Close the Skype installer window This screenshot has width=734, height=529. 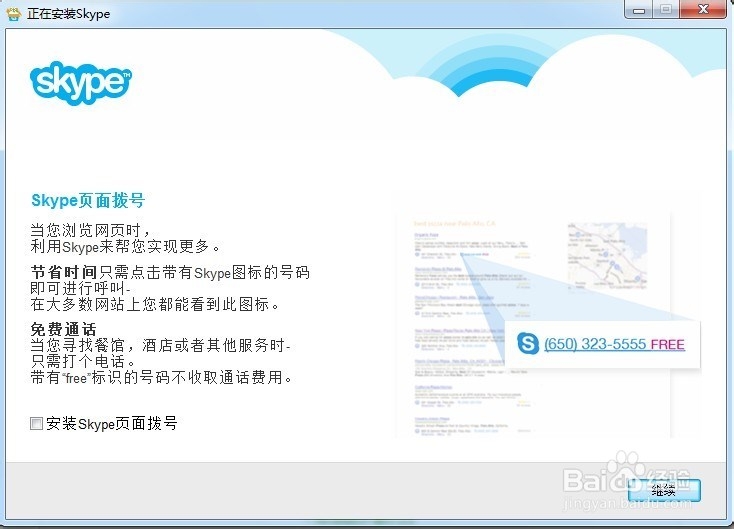(x=703, y=10)
